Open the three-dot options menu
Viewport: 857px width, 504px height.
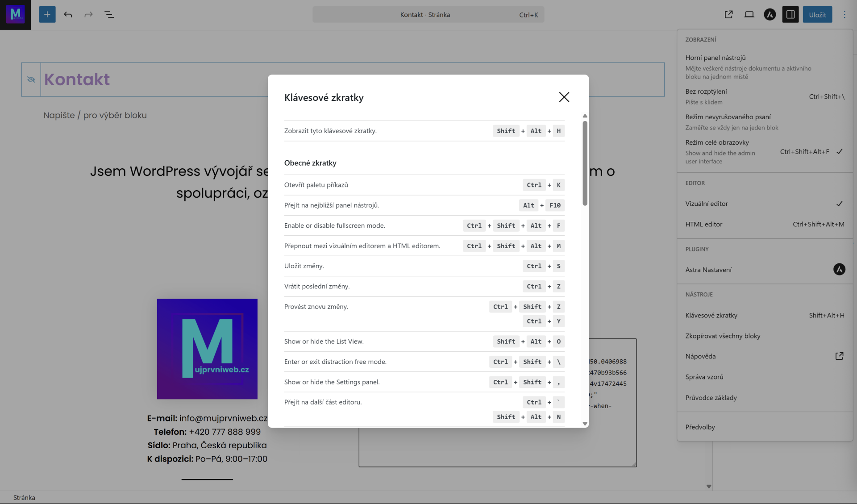(844, 15)
